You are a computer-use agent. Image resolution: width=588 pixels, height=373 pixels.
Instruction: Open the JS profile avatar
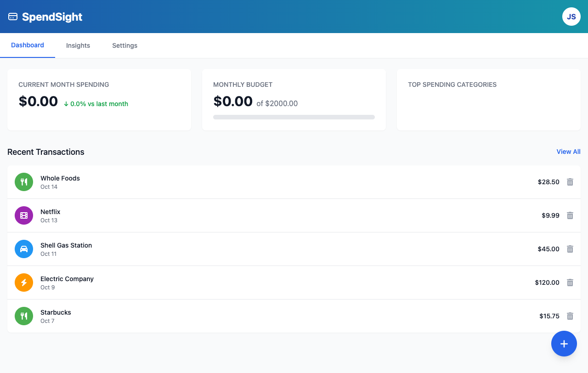(571, 16)
